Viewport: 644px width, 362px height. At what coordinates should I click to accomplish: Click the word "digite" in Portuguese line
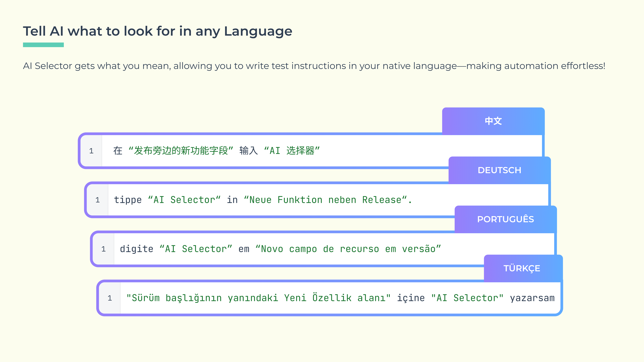(137, 249)
